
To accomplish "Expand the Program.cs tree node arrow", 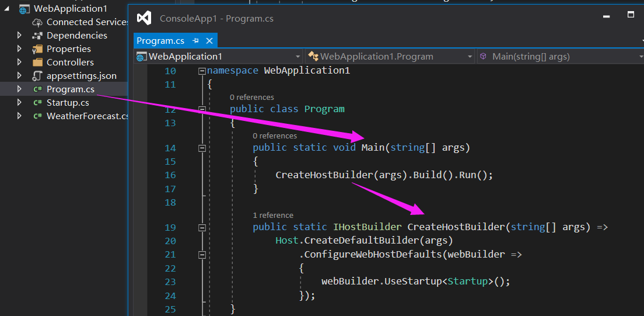I will coord(19,89).
